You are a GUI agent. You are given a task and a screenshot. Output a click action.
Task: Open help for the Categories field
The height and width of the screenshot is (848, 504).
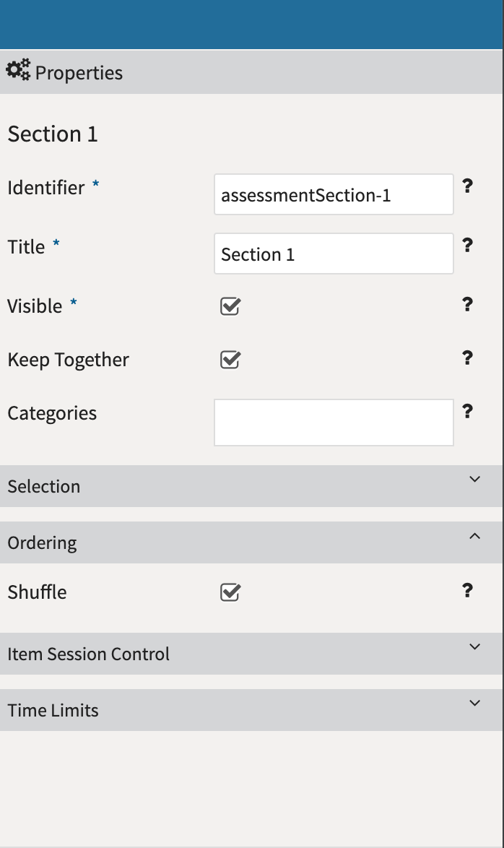(467, 411)
